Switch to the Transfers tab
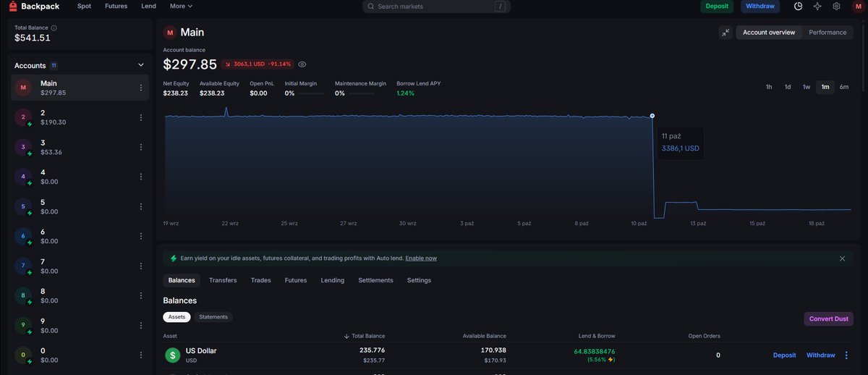 point(223,280)
